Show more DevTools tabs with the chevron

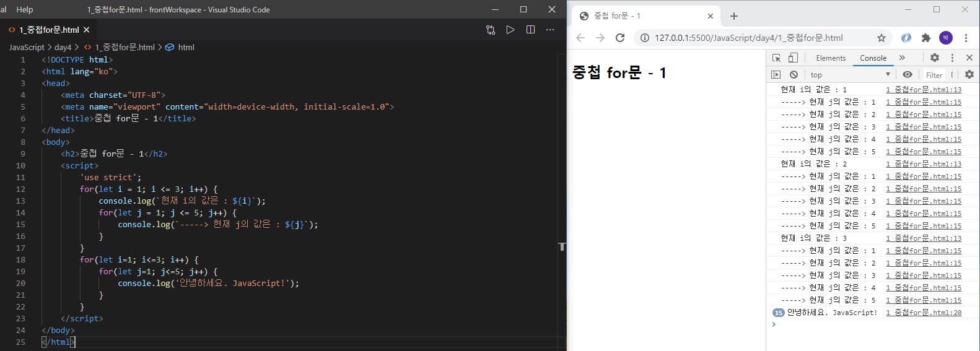point(902,58)
